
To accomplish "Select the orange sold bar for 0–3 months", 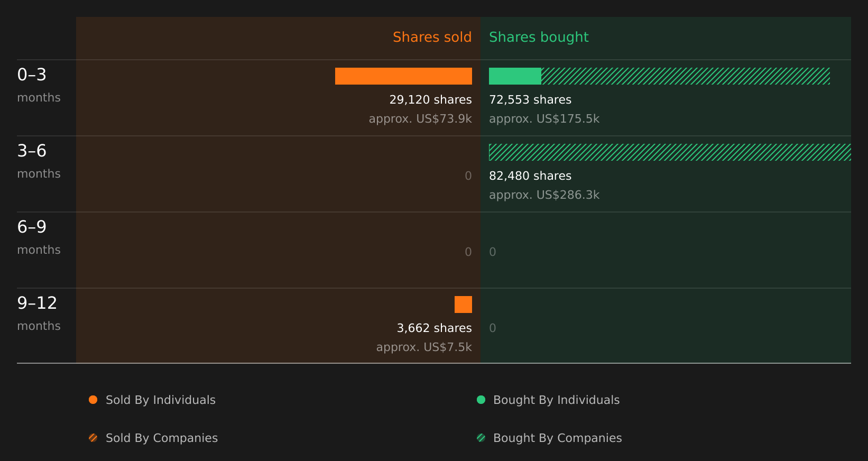I will coord(403,76).
